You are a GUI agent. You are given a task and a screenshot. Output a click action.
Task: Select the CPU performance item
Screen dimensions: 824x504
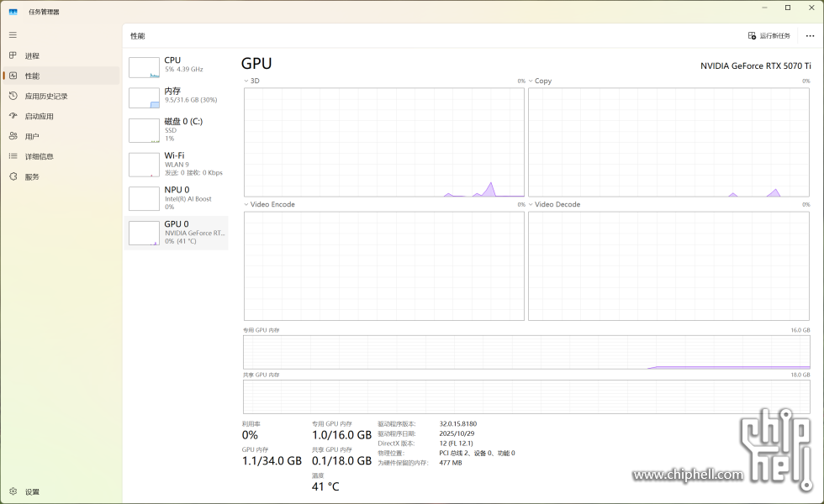tap(177, 65)
